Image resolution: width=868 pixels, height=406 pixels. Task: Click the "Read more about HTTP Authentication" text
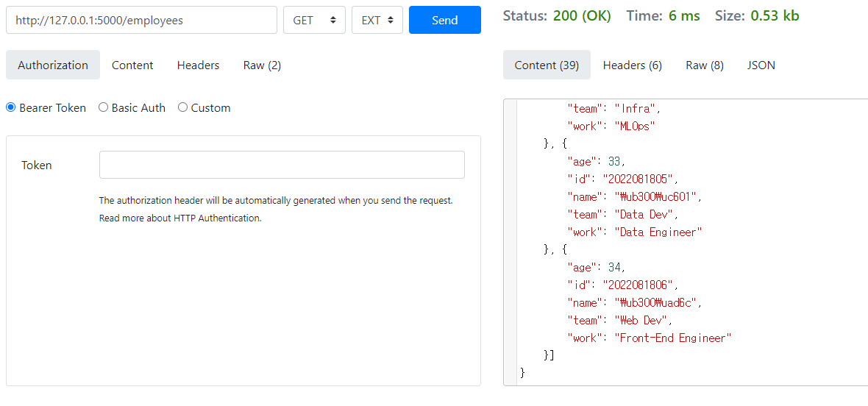pyautogui.click(x=180, y=218)
